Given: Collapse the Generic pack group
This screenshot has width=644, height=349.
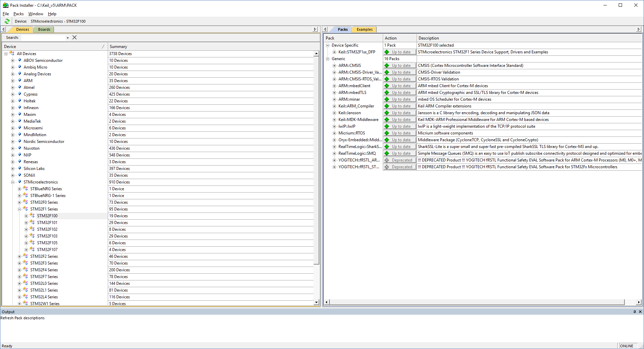Looking at the screenshot, I should (x=327, y=59).
